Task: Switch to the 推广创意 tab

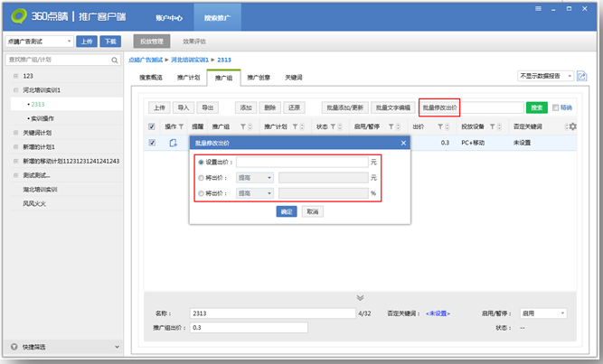Action: [x=259, y=77]
